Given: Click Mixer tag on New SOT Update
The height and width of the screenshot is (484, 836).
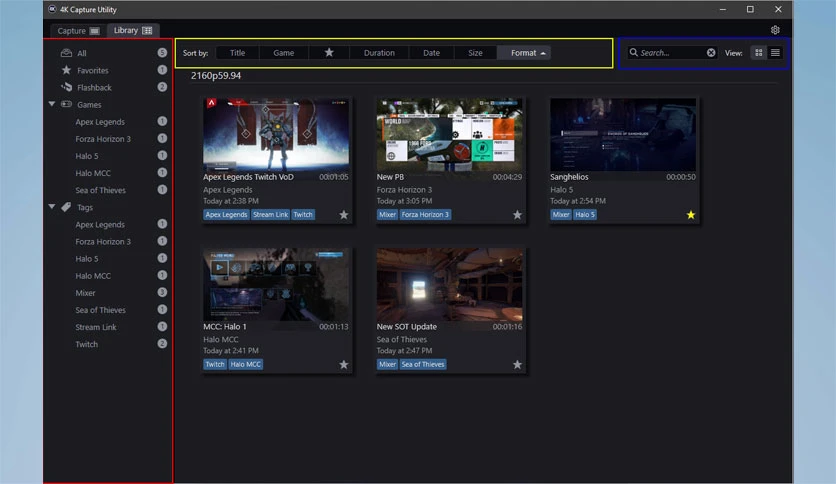Looking at the screenshot, I should tap(388, 364).
